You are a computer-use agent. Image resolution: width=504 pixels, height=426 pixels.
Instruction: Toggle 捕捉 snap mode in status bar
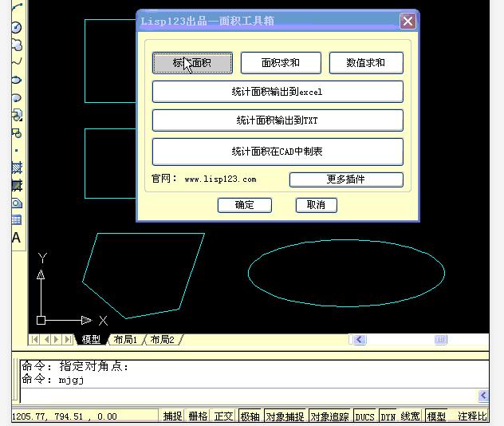[172, 416]
